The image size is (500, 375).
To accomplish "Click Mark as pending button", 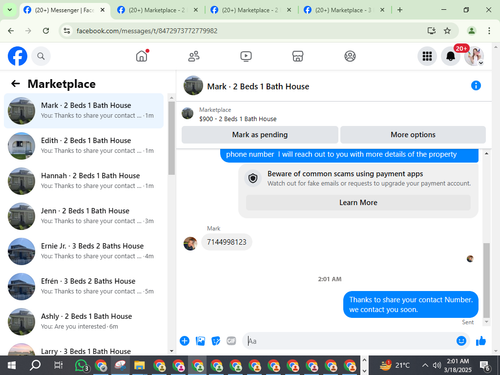I will (x=260, y=135).
